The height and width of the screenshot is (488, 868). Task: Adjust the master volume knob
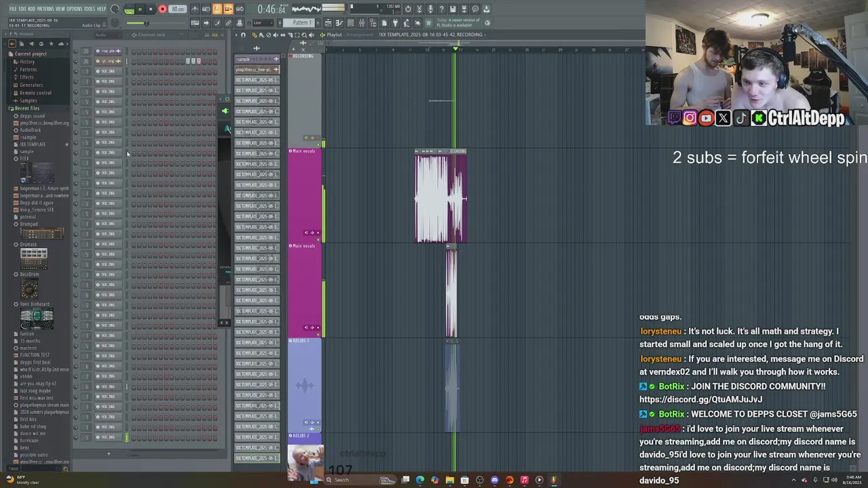point(115,9)
